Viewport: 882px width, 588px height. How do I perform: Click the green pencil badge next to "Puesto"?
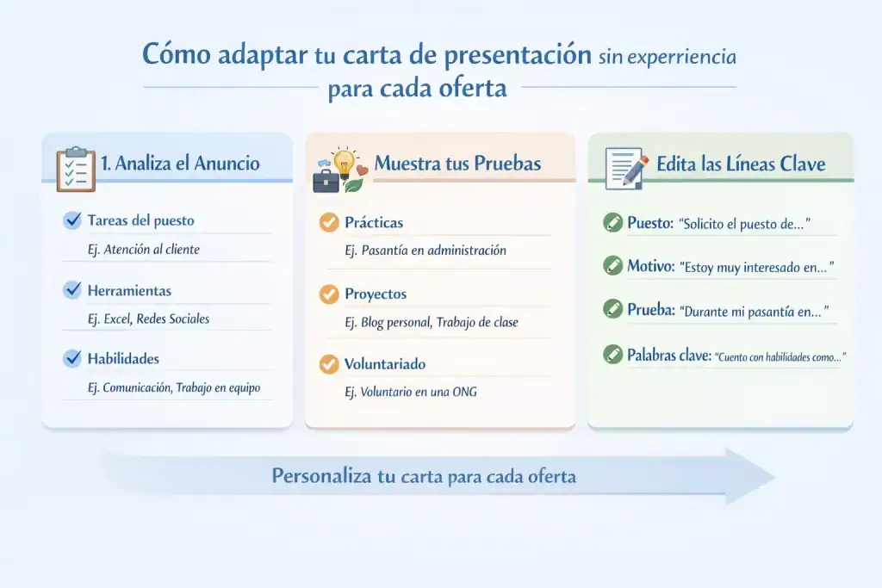[x=612, y=222]
